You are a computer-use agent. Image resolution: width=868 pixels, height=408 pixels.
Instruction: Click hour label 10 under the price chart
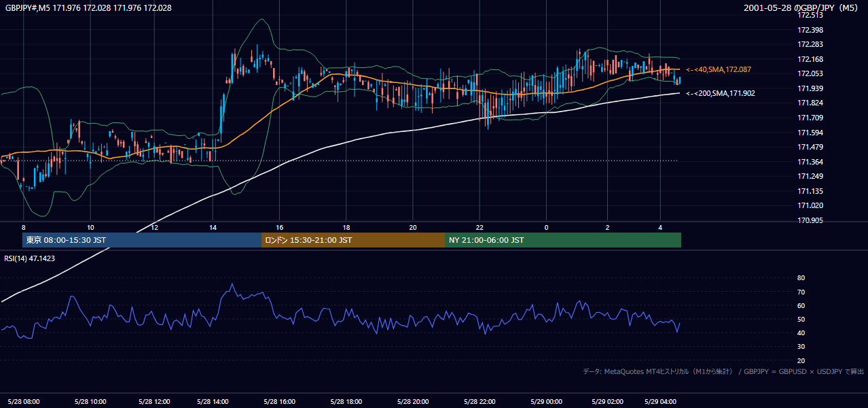click(90, 227)
